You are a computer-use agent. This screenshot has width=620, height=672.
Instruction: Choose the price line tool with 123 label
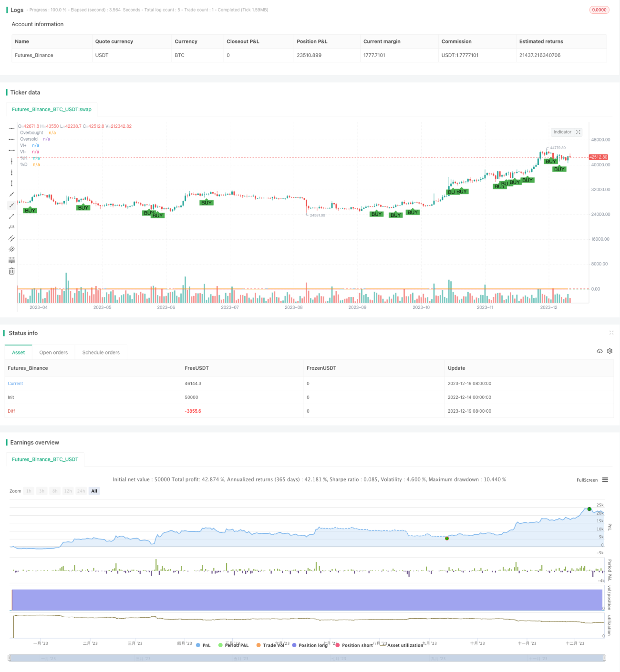11,227
